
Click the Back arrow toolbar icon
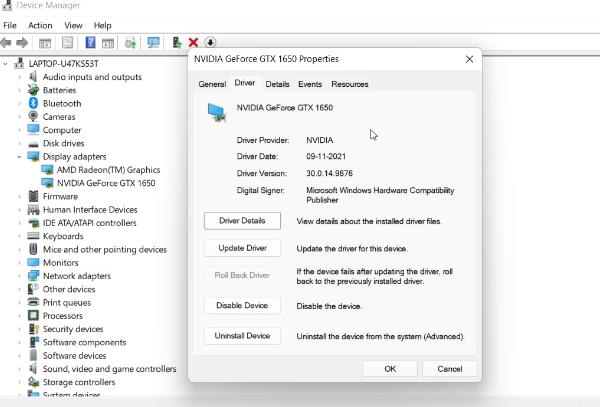pos(6,42)
